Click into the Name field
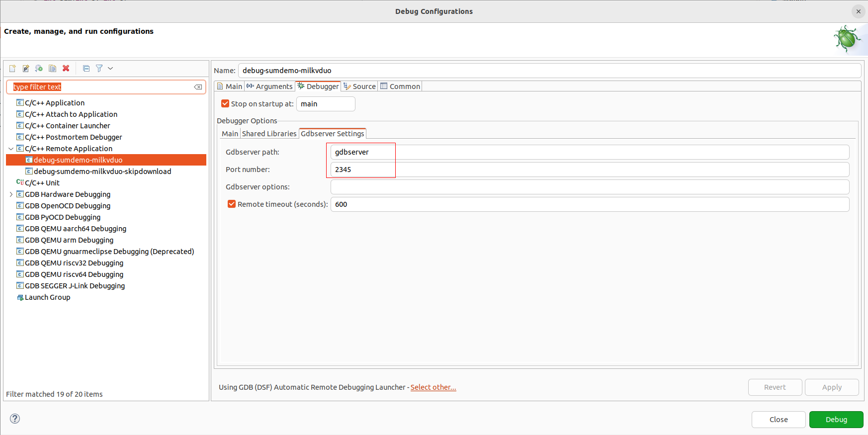 [x=549, y=71]
